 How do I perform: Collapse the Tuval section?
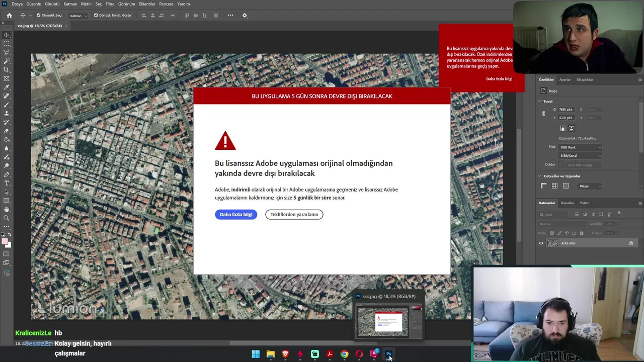click(540, 102)
